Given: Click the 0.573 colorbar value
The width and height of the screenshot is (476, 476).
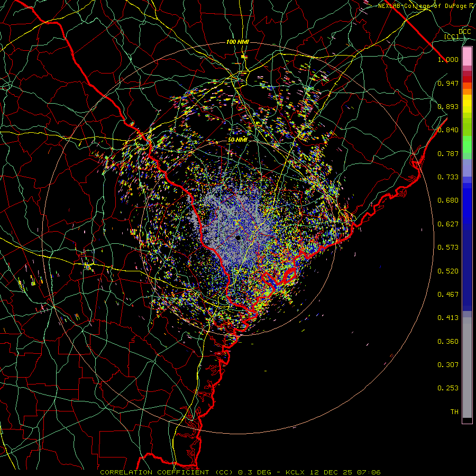Looking at the screenshot, I should [x=448, y=248].
